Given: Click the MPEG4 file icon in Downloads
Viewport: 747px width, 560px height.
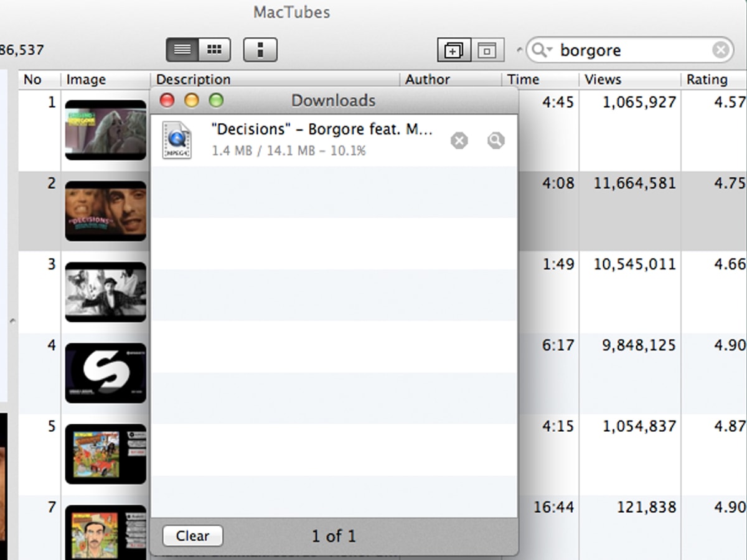Looking at the screenshot, I should pyautogui.click(x=177, y=139).
